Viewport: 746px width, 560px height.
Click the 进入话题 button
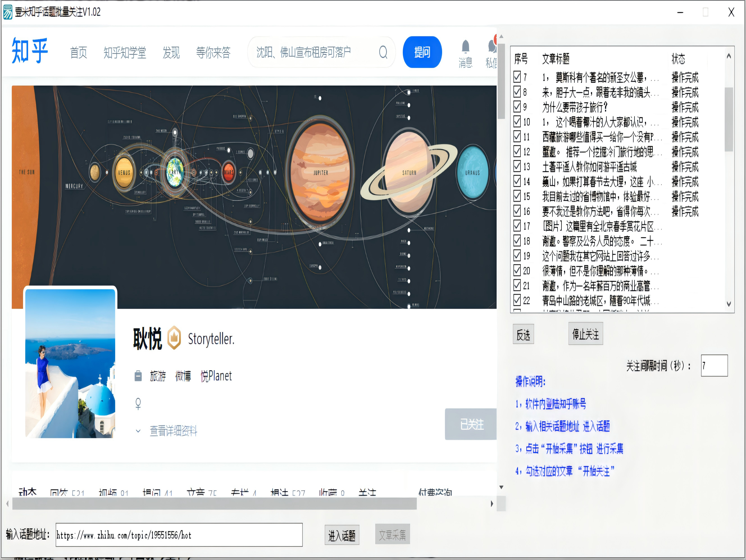(x=342, y=535)
